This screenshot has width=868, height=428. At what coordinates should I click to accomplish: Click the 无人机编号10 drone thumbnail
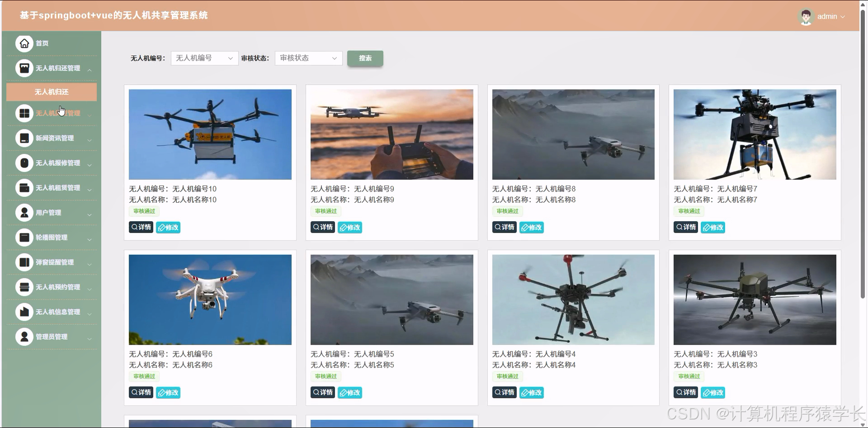pos(210,134)
